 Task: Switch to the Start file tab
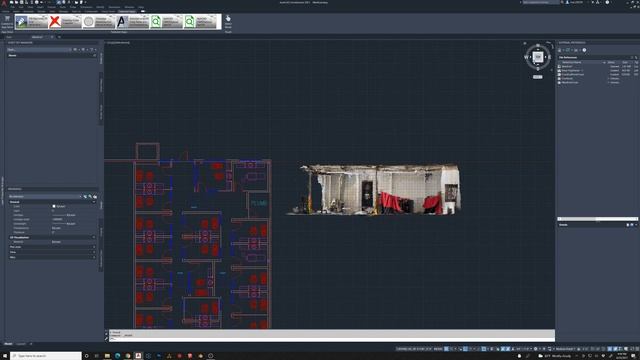(9, 37)
